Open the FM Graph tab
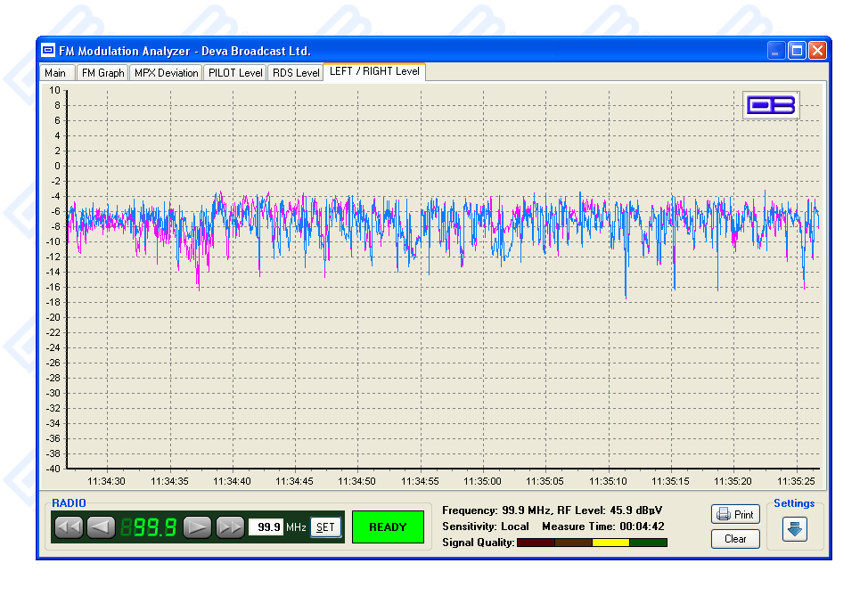Image resolution: width=868 pixels, height=596 pixels. [x=102, y=73]
